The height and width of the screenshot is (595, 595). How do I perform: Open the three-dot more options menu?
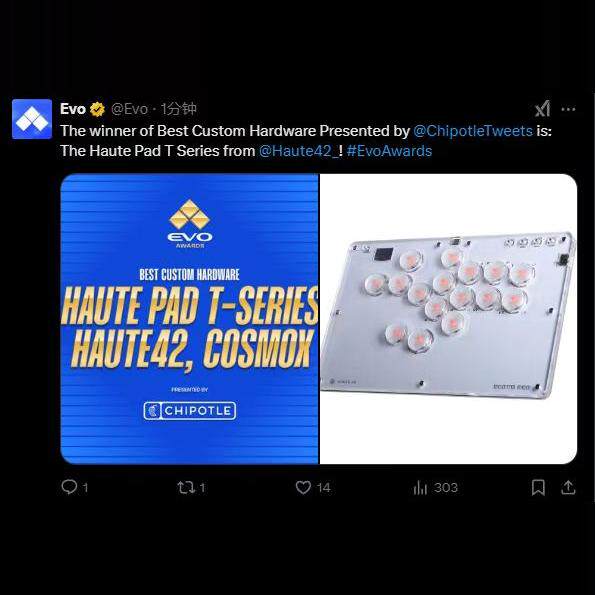(x=568, y=109)
